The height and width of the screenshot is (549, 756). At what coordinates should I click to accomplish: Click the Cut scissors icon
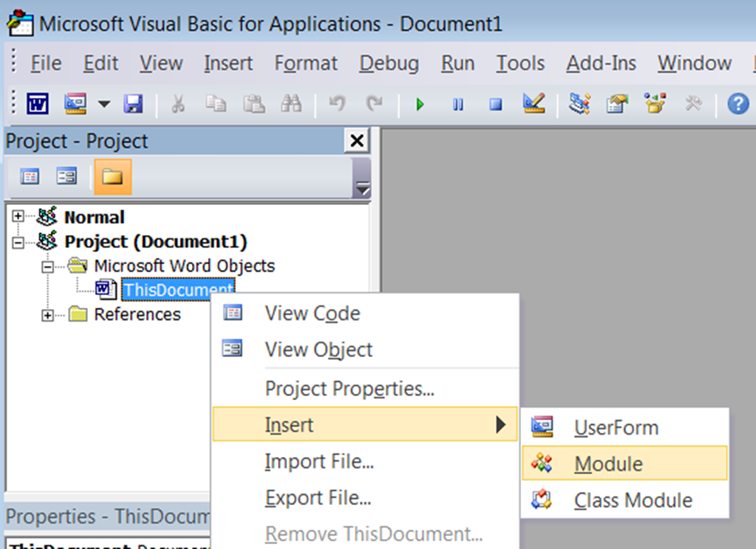pyautogui.click(x=178, y=103)
